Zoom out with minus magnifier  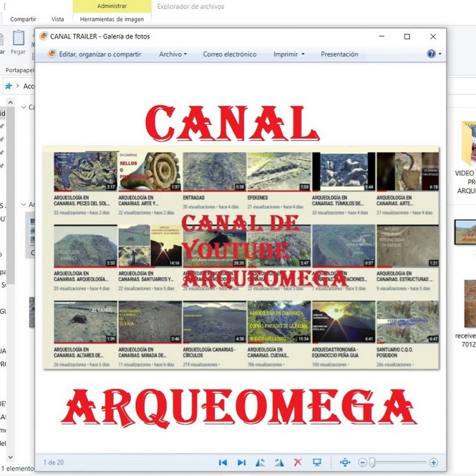point(362,463)
